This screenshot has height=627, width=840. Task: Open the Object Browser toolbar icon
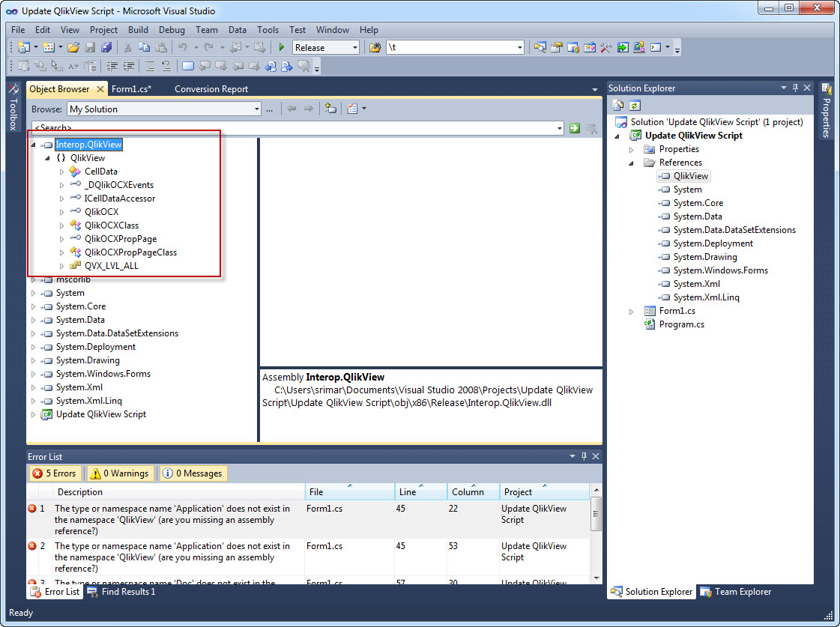click(590, 47)
